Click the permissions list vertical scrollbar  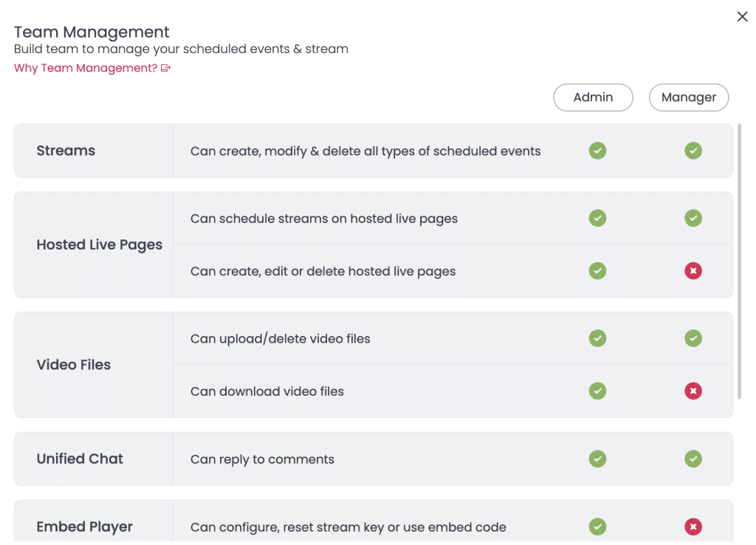pos(740,261)
